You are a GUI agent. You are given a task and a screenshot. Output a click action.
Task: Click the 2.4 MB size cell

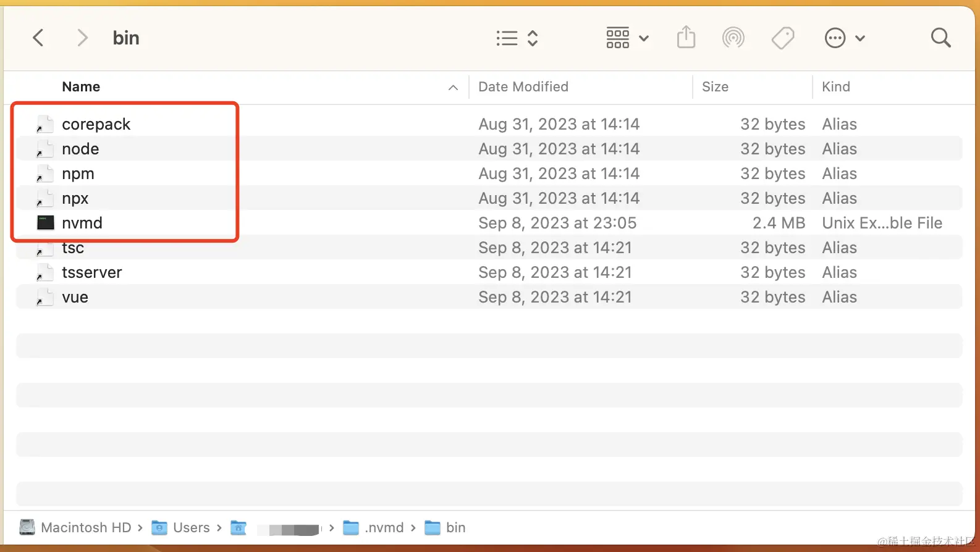[779, 223]
